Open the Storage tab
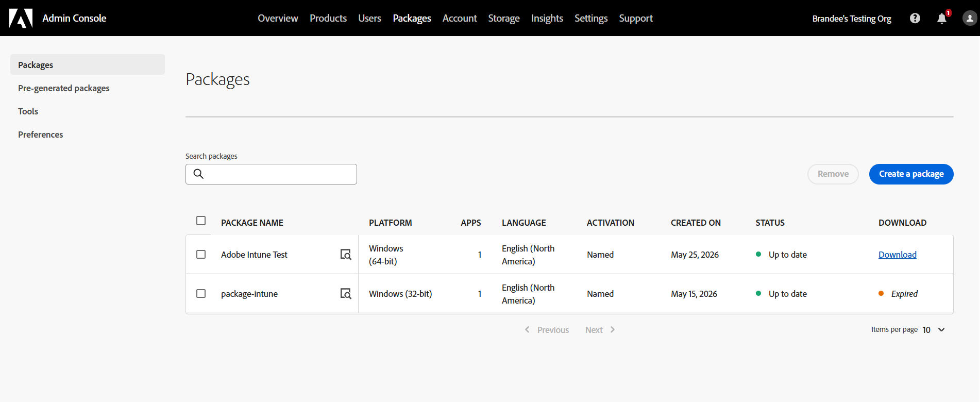This screenshot has height=402, width=980. (x=504, y=18)
